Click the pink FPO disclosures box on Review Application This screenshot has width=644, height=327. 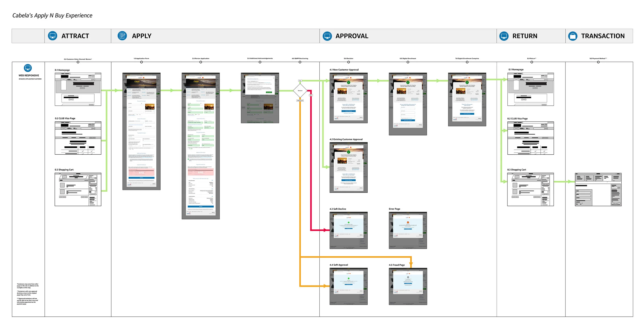(201, 172)
